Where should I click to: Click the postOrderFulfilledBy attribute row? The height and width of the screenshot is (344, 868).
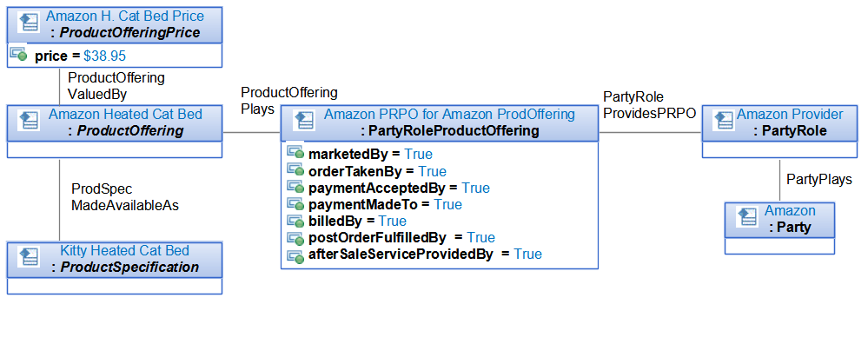[x=390, y=237]
